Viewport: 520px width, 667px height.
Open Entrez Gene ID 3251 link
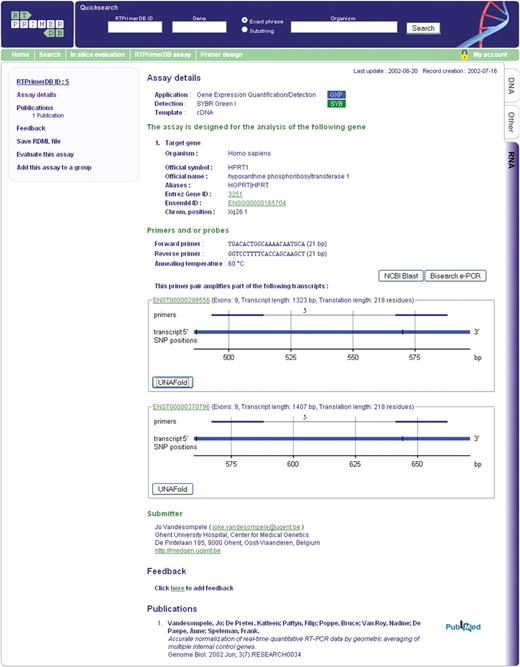tap(235, 194)
